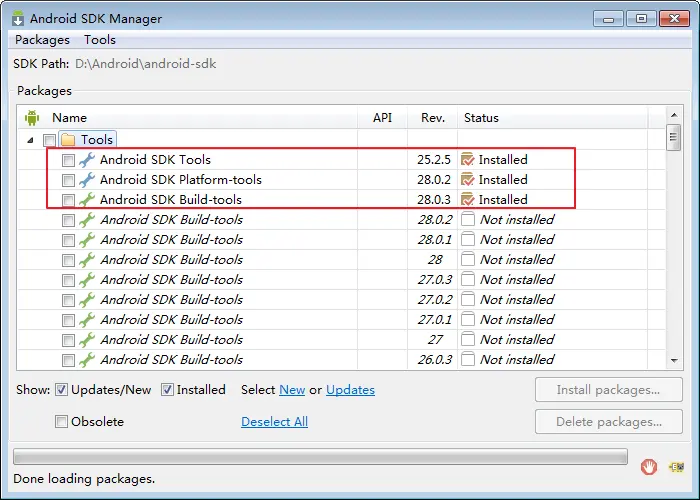
Task: Click the wrench icon for Android SDK Platform-tools
Action: (87, 179)
